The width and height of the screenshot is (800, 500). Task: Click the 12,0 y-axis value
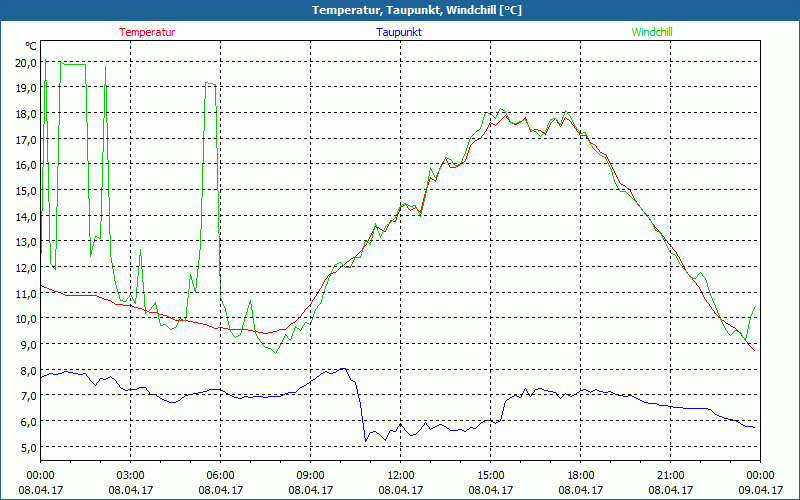click(27, 267)
